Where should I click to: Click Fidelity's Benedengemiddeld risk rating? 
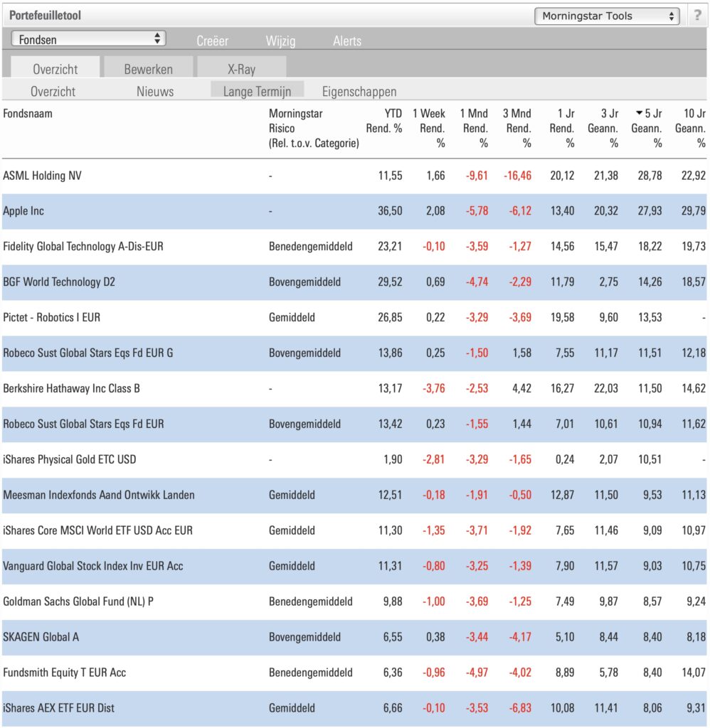(310, 246)
